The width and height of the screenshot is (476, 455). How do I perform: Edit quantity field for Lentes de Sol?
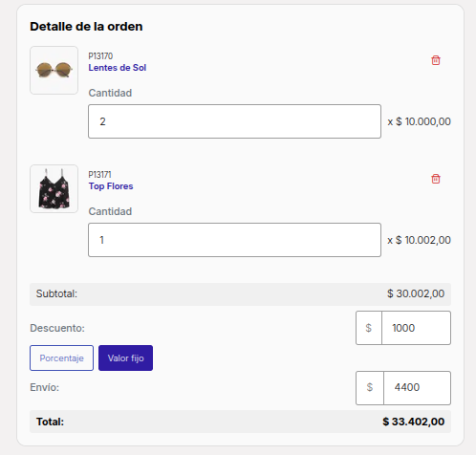click(x=234, y=121)
